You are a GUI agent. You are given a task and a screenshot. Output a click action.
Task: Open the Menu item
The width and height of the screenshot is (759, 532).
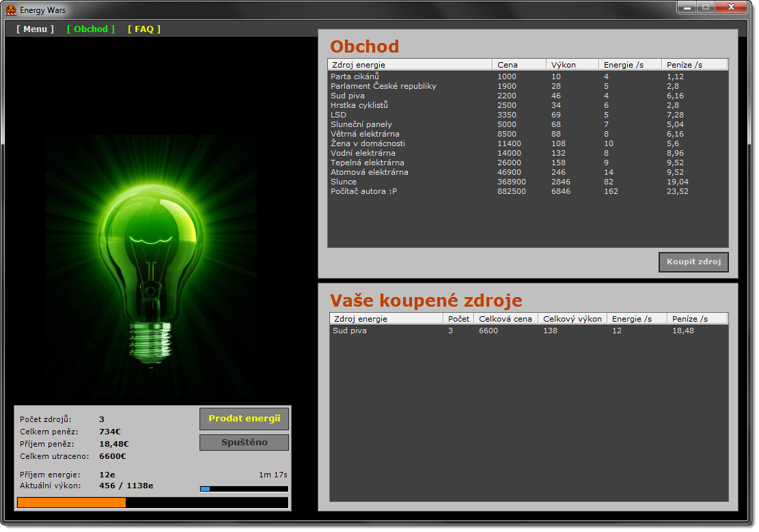35,29
